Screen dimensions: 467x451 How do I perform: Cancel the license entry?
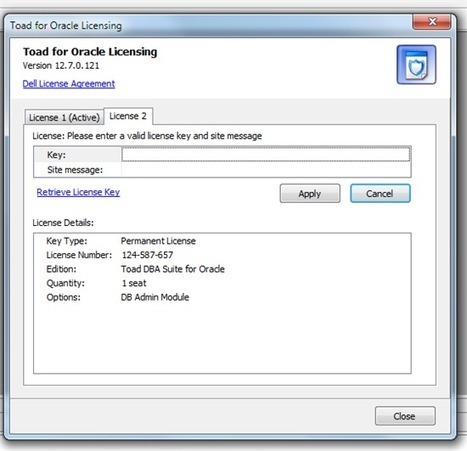380,193
